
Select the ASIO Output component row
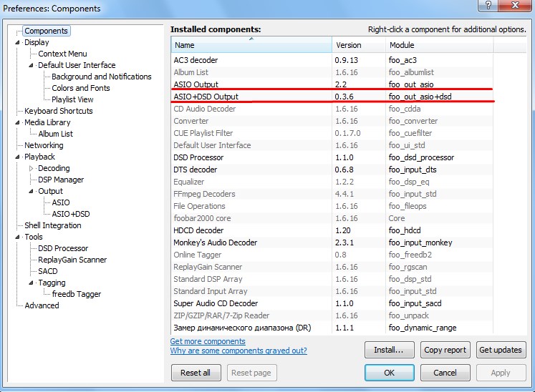332,84
